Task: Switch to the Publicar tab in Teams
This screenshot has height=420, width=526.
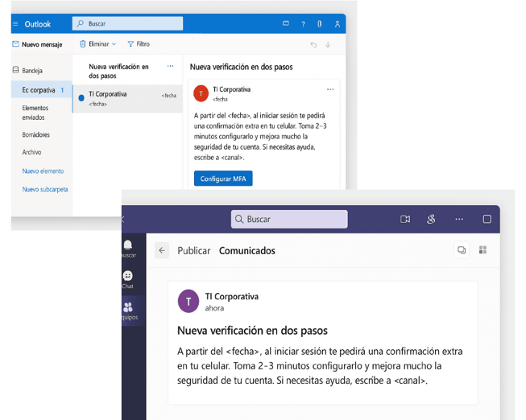Action: 194,251
